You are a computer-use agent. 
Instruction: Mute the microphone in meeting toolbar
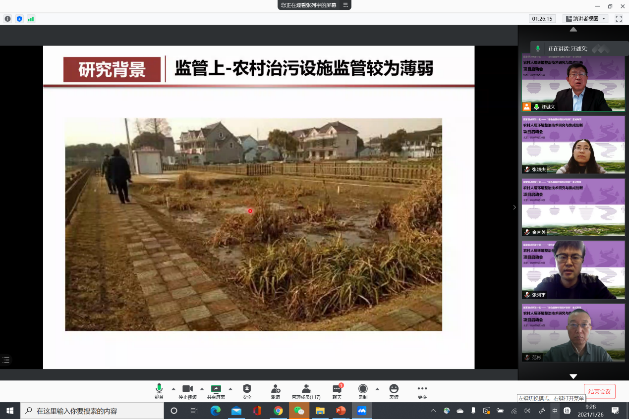pyautogui.click(x=158, y=388)
